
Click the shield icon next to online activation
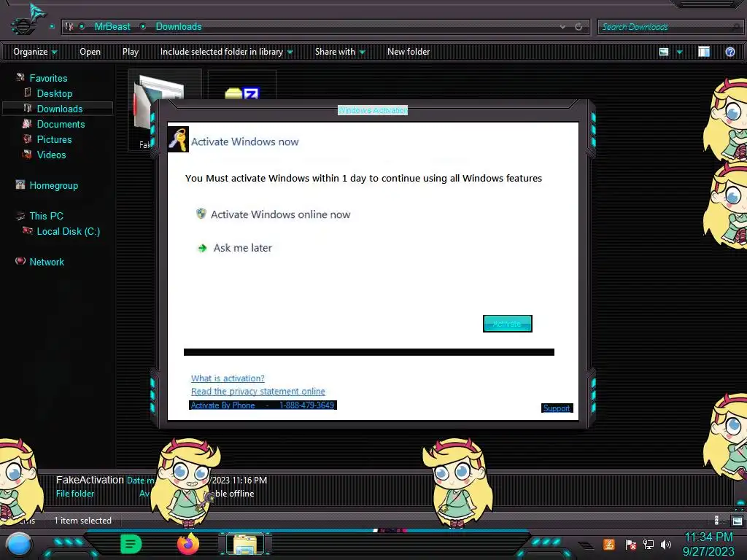(201, 214)
